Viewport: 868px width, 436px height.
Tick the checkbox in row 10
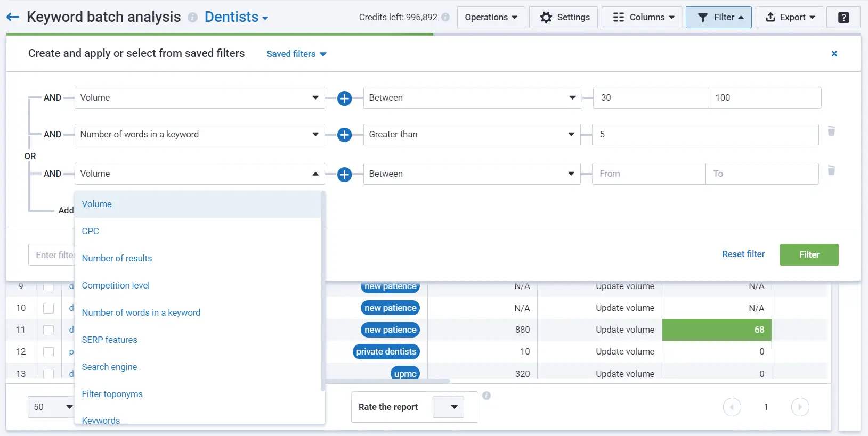pos(48,308)
